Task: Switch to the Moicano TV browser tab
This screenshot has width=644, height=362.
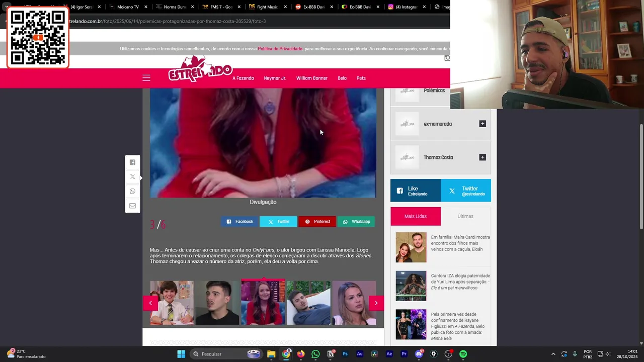Action: (x=128, y=7)
